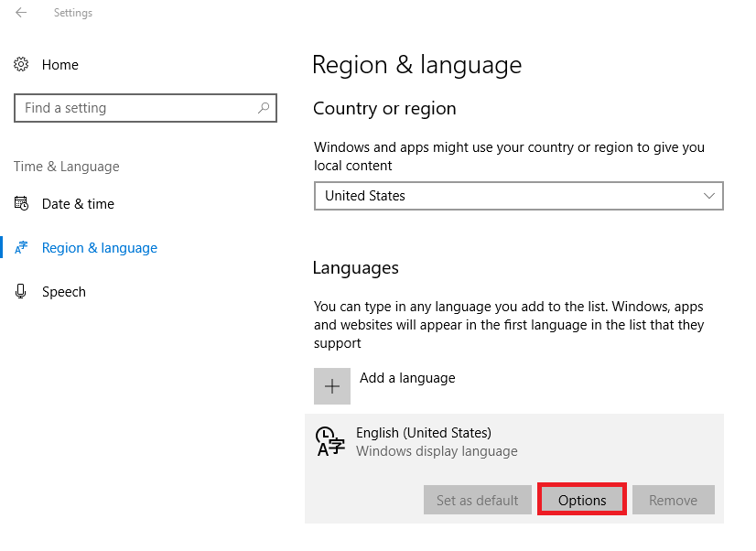Focus the Find a setting search field
The width and height of the screenshot is (756, 551).
pos(137,108)
